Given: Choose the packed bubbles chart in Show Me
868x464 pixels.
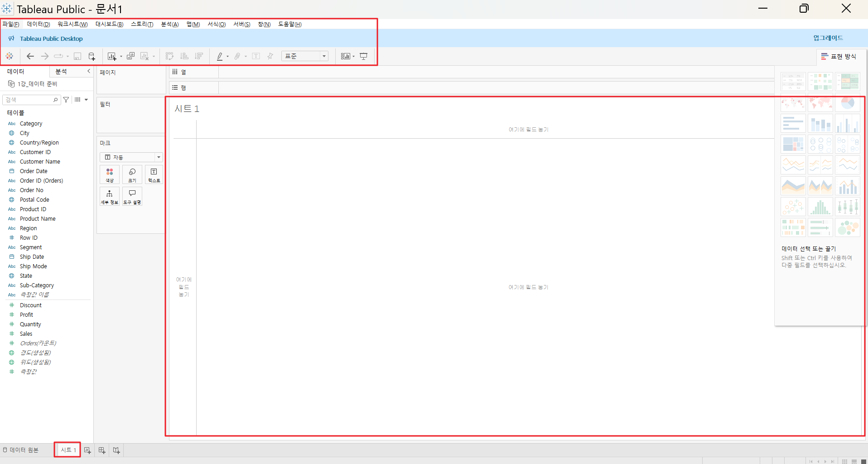Looking at the screenshot, I should pyautogui.click(x=848, y=228).
